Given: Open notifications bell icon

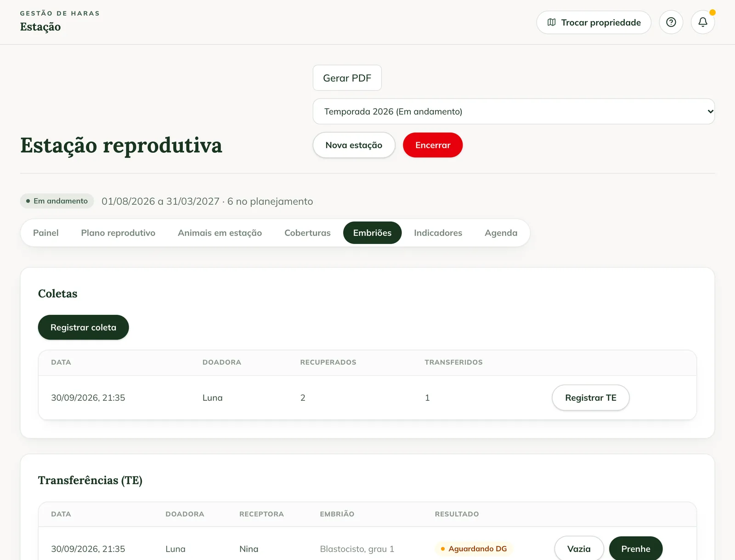Looking at the screenshot, I should pos(702,22).
